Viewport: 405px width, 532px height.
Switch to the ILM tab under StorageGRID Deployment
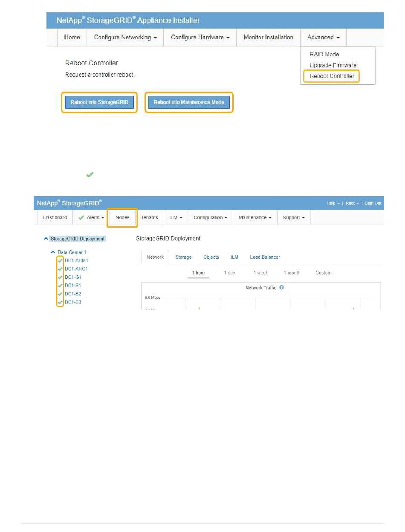point(234,257)
